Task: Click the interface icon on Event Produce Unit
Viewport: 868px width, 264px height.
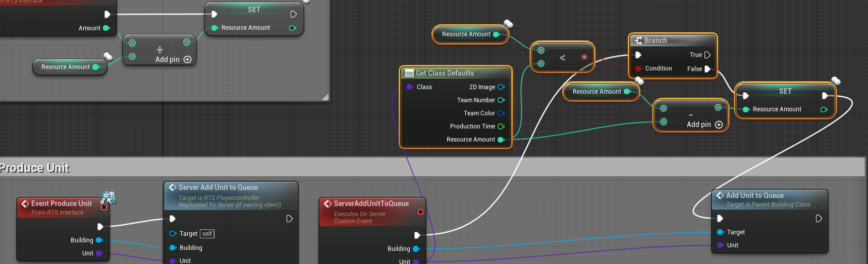Action: (108, 197)
